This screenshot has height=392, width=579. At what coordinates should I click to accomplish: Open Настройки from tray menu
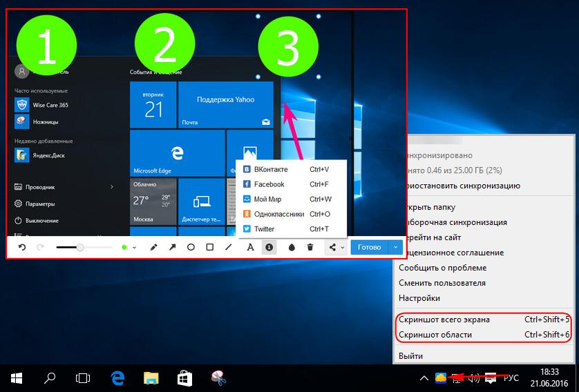(x=484, y=298)
